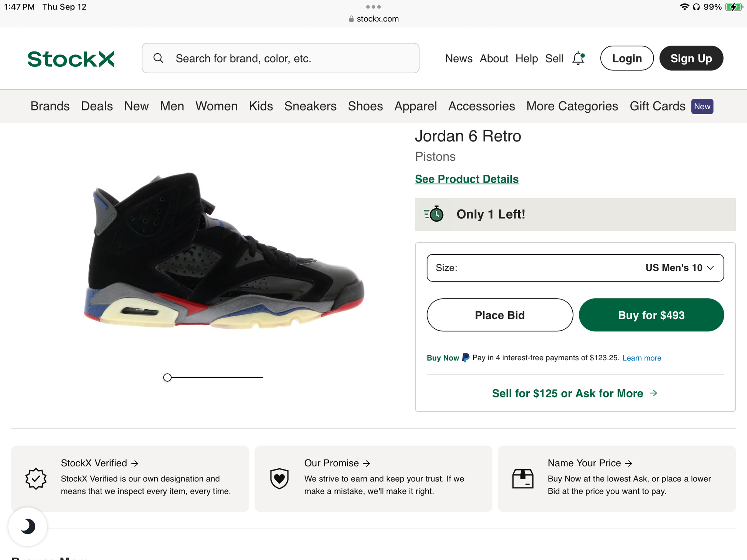Viewport: 747px width, 560px height.
Task: Click the PayPal icon next to Buy Now
Action: point(465,357)
